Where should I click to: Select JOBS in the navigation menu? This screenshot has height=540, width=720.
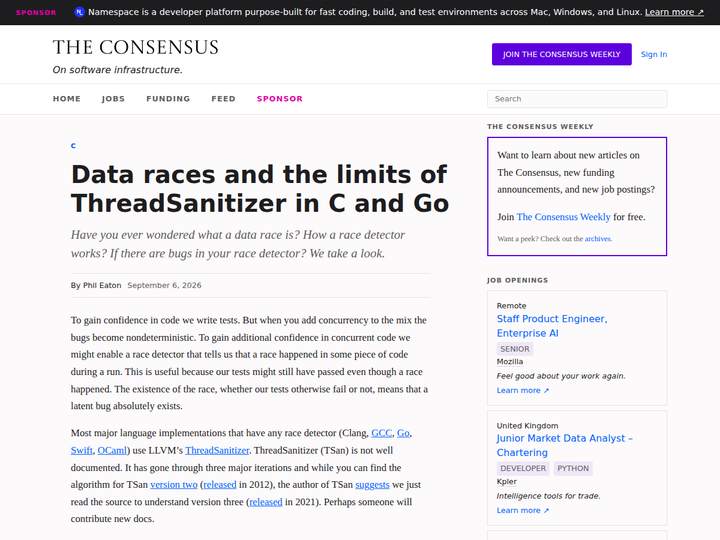(113, 99)
